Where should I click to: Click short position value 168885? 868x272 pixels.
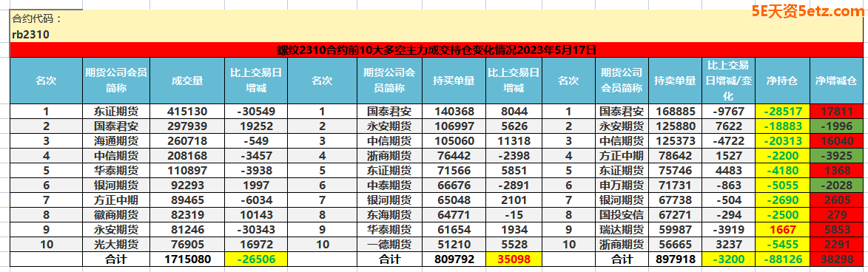(675, 111)
